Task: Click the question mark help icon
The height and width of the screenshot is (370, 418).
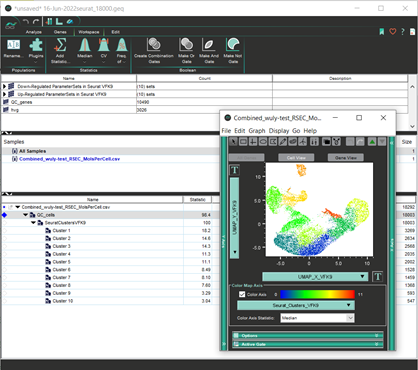Action: (x=403, y=32)
